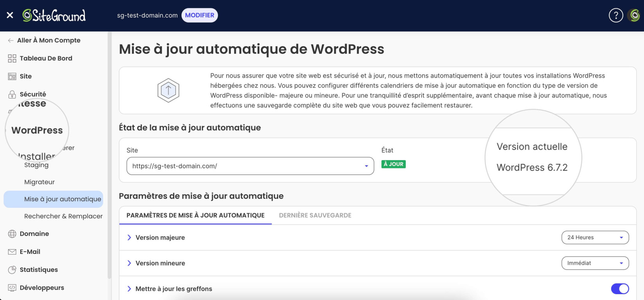Viewport: 644px width, 300px height.
Task: Open the Développeurs section
Action: click(x=42, y=287)
